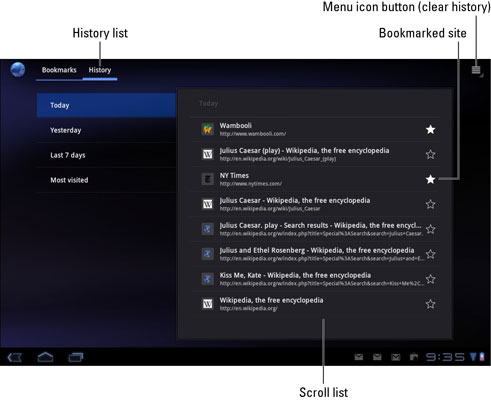
Task: Tap the battery status icon
Action: [x=482, y=357]
